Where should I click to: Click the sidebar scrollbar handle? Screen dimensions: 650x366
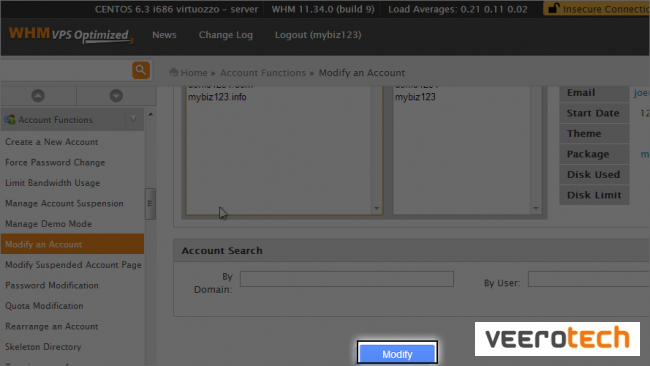(x=150, y=204)
